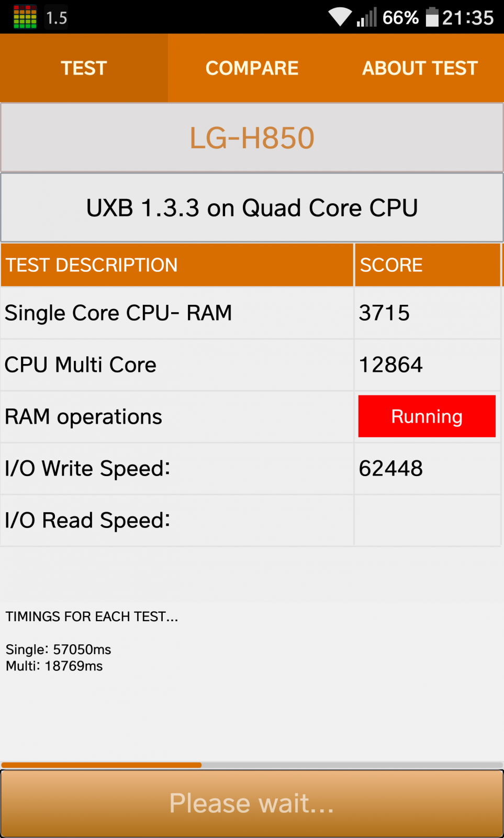Image resolution: width=504 pixels, height=838 pixels.
Task: Click the red Running status indicator
Action: tap(427, 416)
